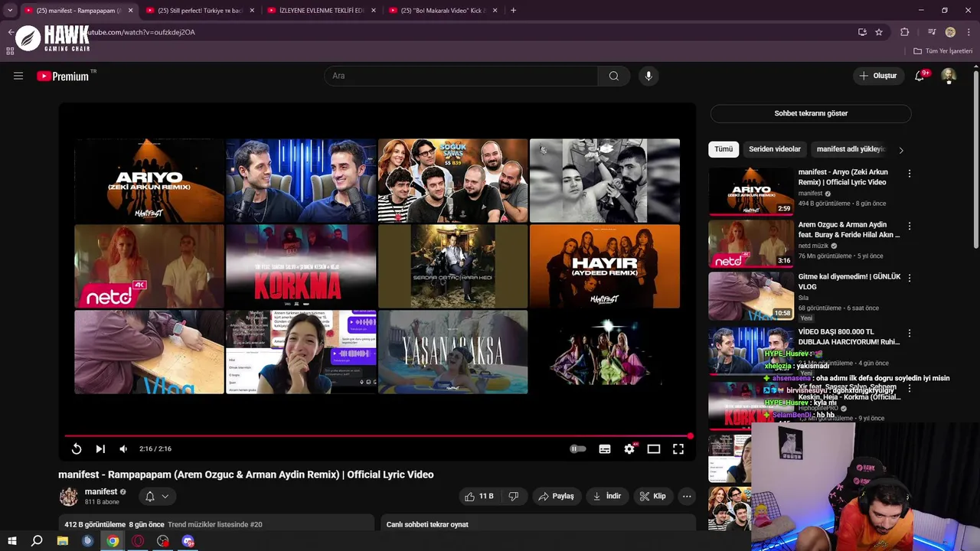Switch to Bol Makaralı Video tab
This screenshot has height=551, width=980.
[x=444, y=11]
